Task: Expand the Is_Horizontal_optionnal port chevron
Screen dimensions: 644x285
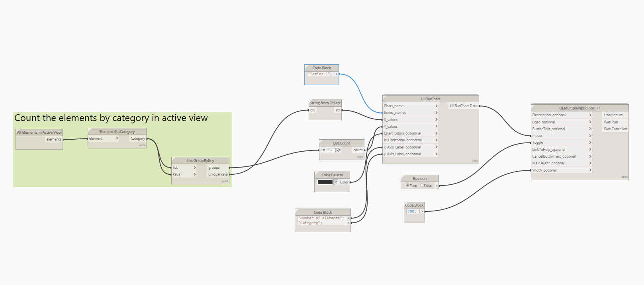Action: (437, 140)
